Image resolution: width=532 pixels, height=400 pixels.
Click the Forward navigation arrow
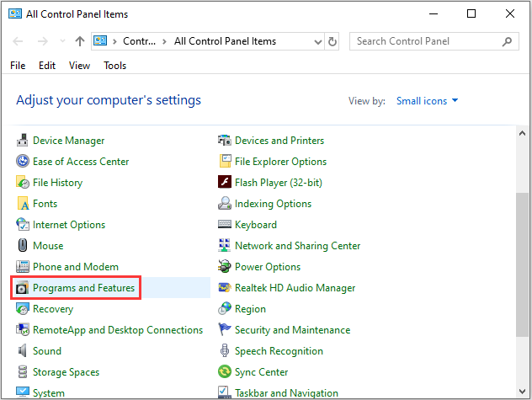coord(42,41)
